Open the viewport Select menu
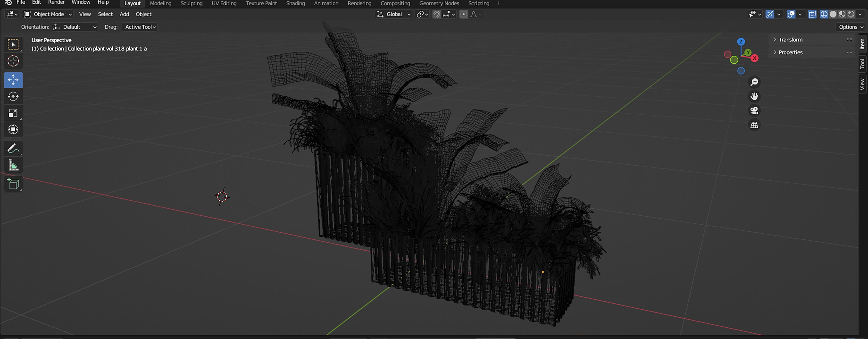The height and width of the screenshot is (339, 868). pos(105,14)
